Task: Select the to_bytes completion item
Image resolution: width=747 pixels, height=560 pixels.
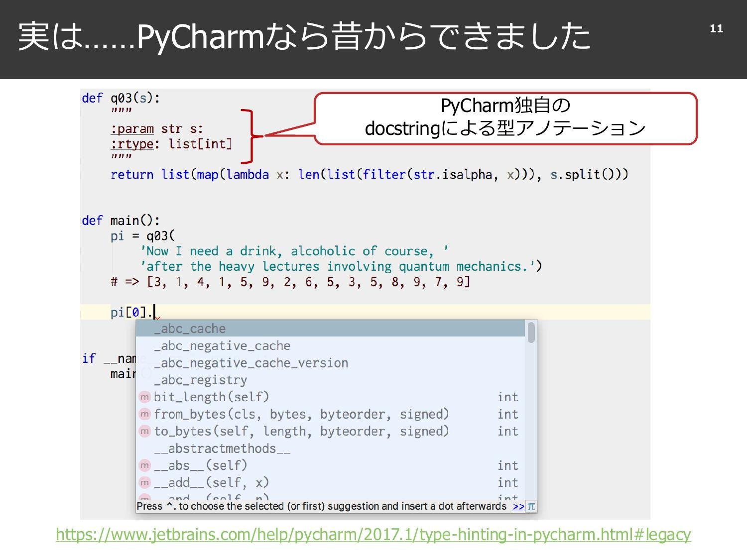Action: pos(301,431)
